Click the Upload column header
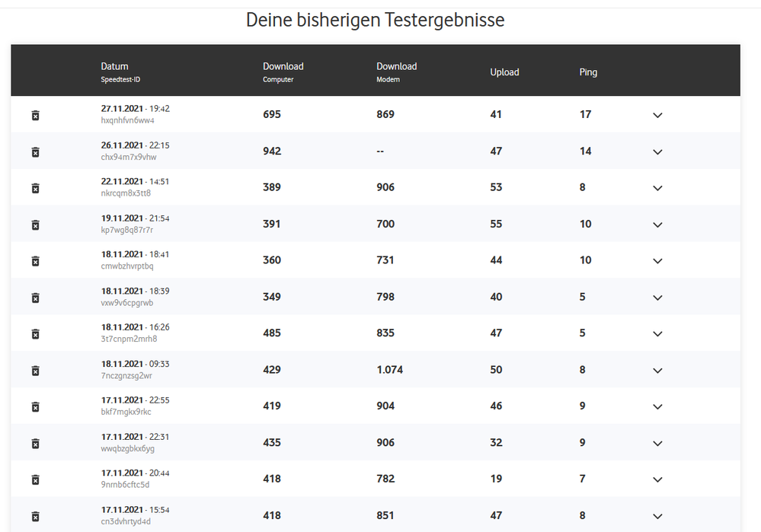 click(504, 72)
